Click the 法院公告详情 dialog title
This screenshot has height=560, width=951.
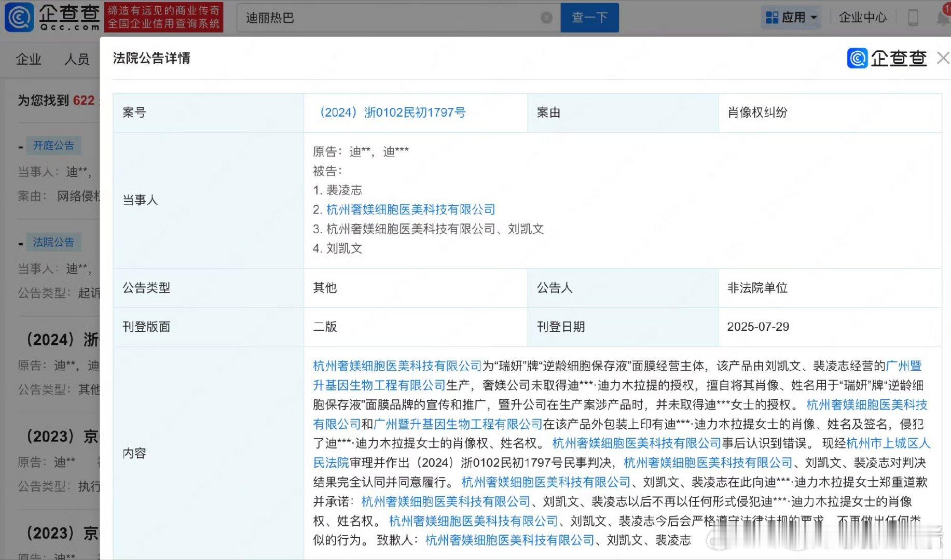coord(151,58)
